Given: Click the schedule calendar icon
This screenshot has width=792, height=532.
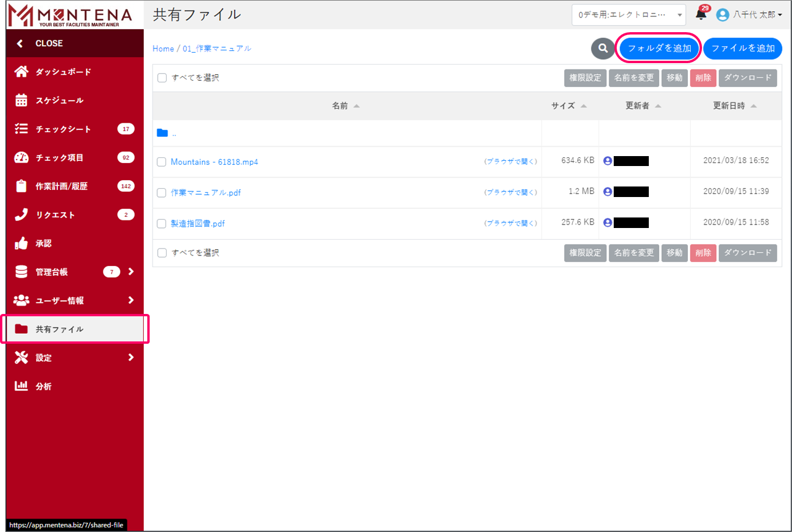Looking at the screenshot, I should 21,101.
